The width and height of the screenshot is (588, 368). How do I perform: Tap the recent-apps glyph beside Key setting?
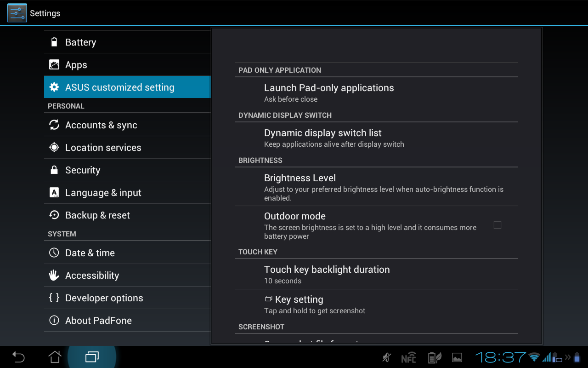click(269, 299)
